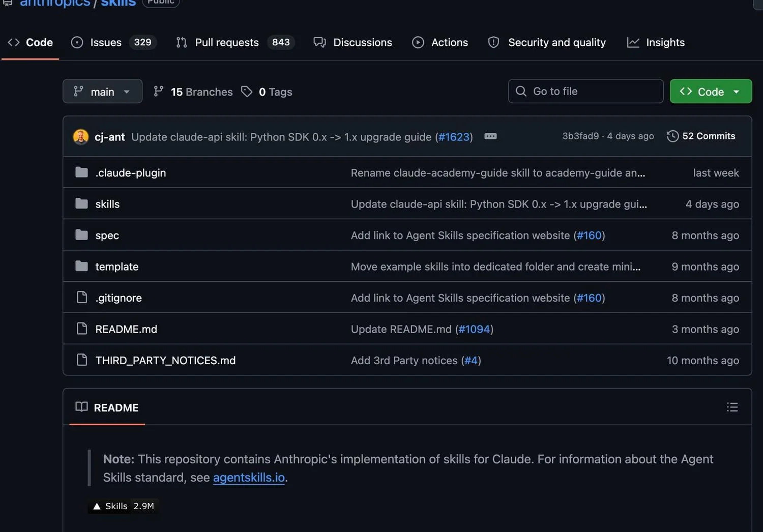
Task: Follow the agentskills.io link
Action: [x=249, y=478]
